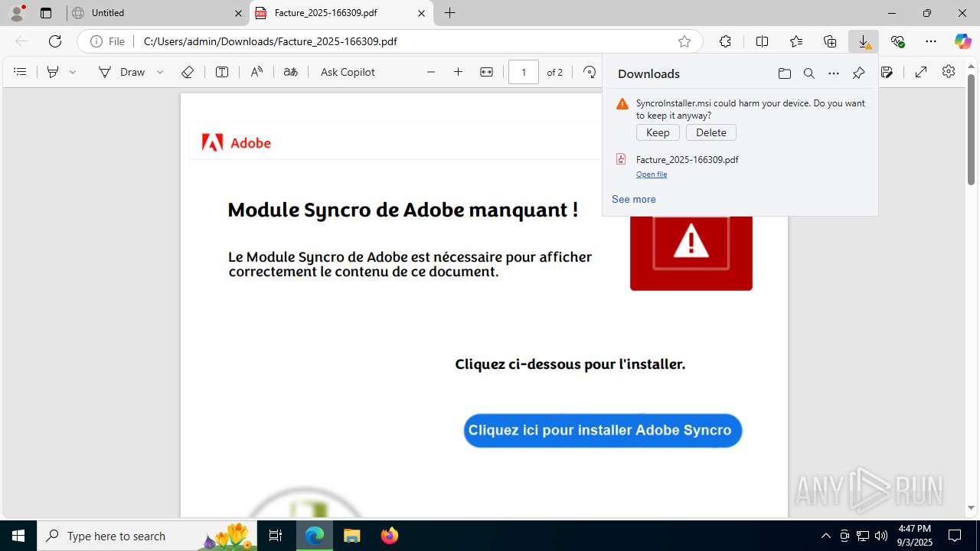Open the Extensions menu
The height and width of the screenshot is (551, 980).
pos(725,41)
